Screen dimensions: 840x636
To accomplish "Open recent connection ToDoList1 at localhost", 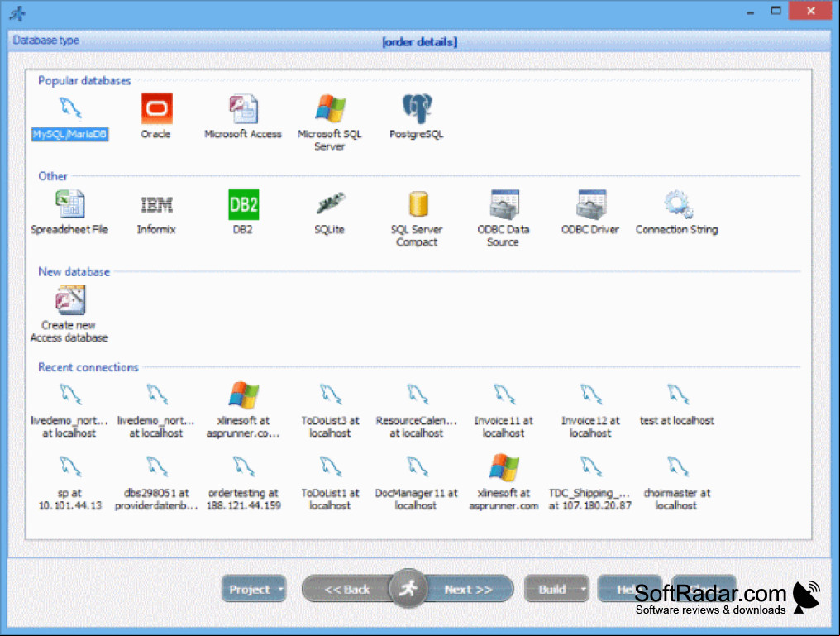I will [330, 483].
